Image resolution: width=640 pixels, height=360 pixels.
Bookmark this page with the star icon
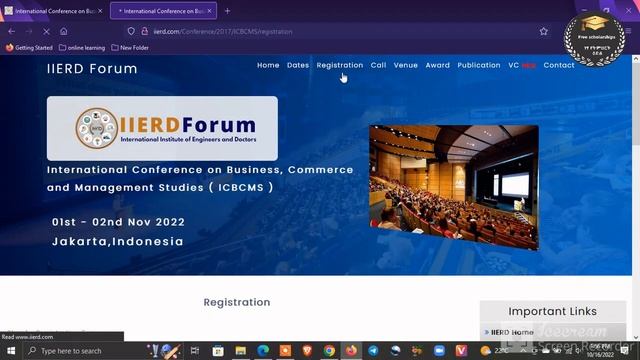click(x=543, y=31)
